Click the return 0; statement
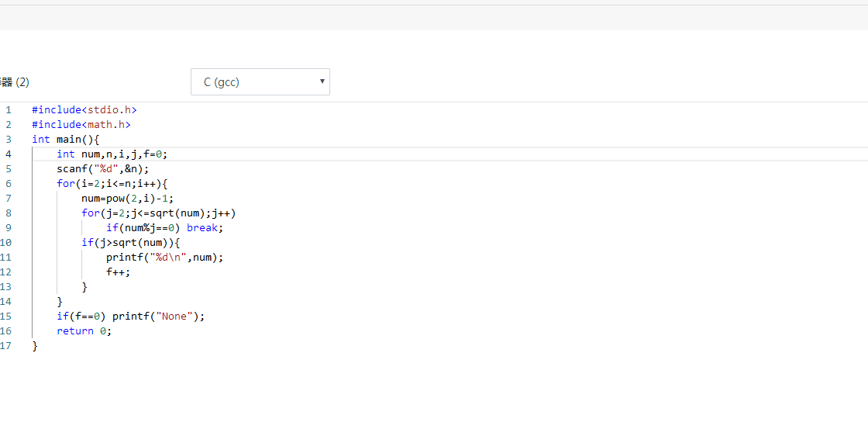 click(x=84, y=331)
